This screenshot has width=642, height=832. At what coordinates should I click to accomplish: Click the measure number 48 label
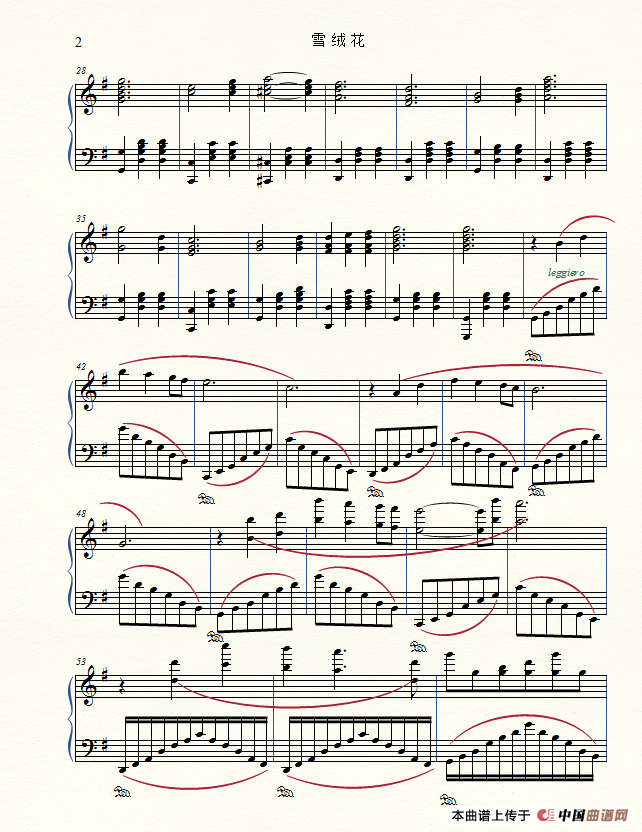(x=81, y=514)
